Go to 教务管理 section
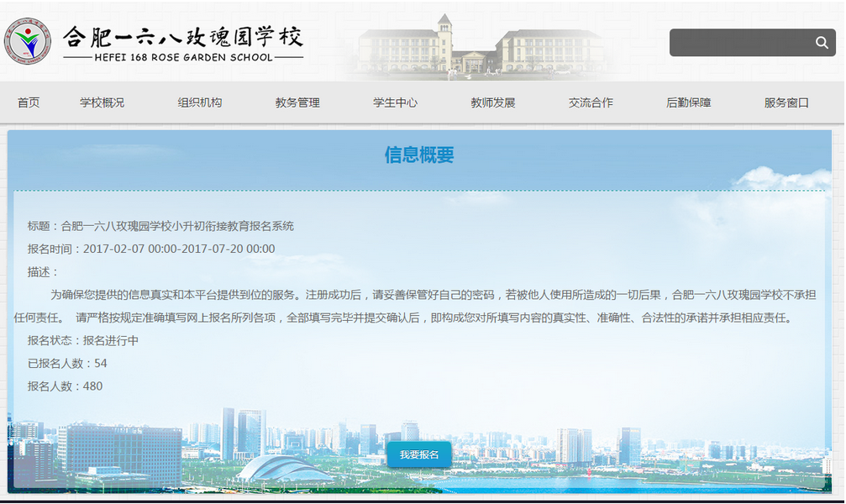The width and height of the screenshot is (846, 504). pyautogui.click(x=297, y=102)
